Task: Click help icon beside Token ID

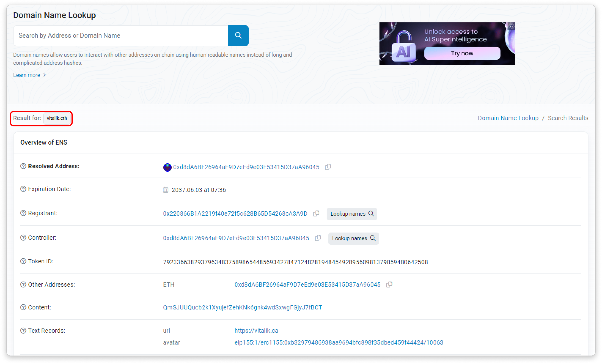Action: coord(23,261)
